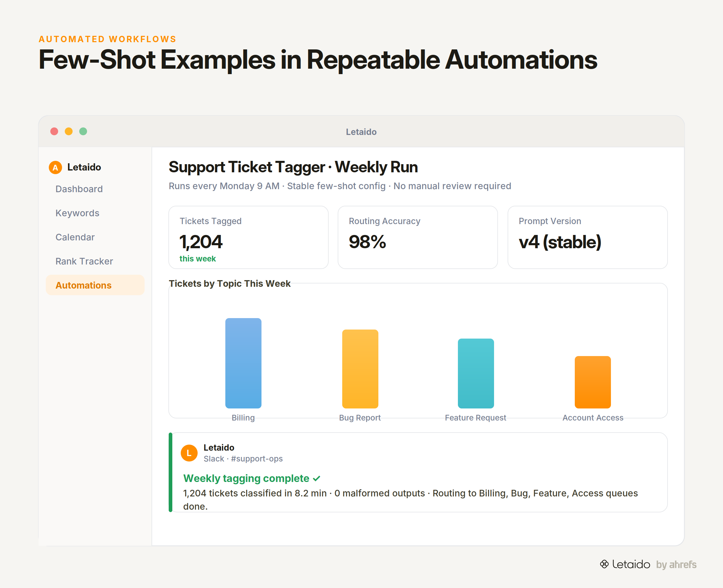Open the Routing Accuracy stat card
Viewport: 723px width, 588px height.
click(418, 237)
